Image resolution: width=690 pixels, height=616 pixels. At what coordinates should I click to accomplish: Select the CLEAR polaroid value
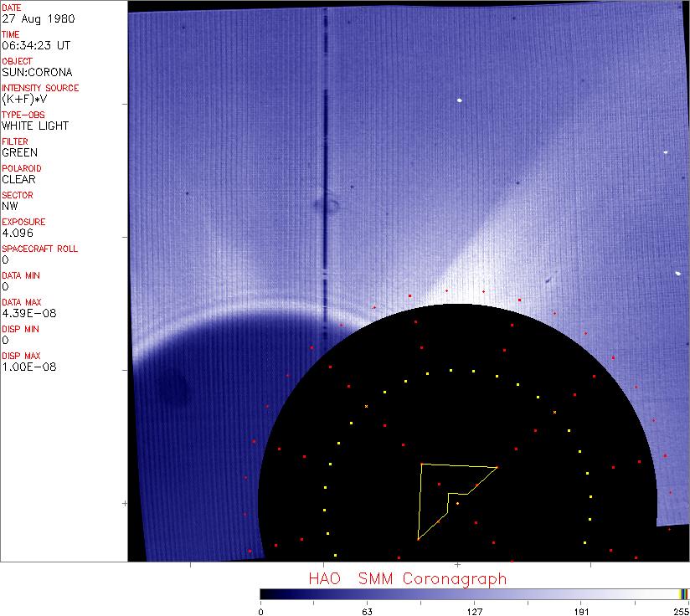19,180
